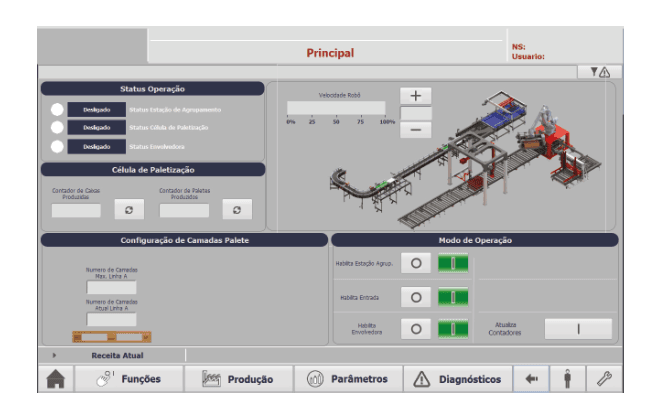Viewport: 657px width, 415px height.
Task: Reset the Contador de Caixas Produzidas counter
Action: tap(129, 210)
